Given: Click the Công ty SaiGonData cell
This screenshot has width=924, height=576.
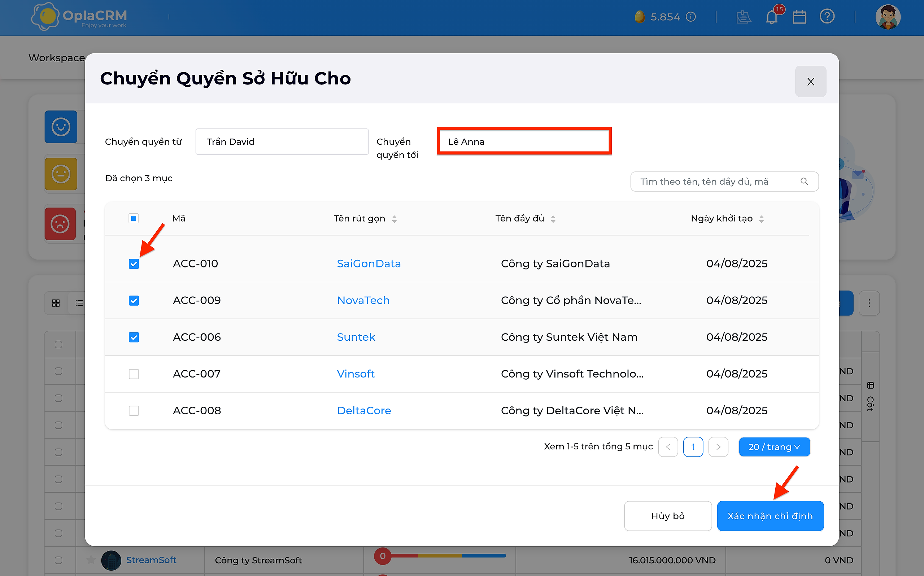Looking at the screenshot, I should pos(555,263).
